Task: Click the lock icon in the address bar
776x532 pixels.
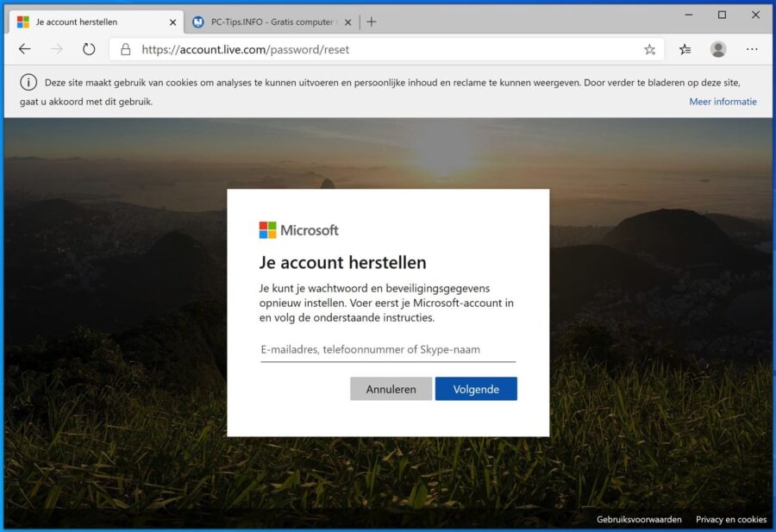Action: pyautogui.click(x=127, y=49)
